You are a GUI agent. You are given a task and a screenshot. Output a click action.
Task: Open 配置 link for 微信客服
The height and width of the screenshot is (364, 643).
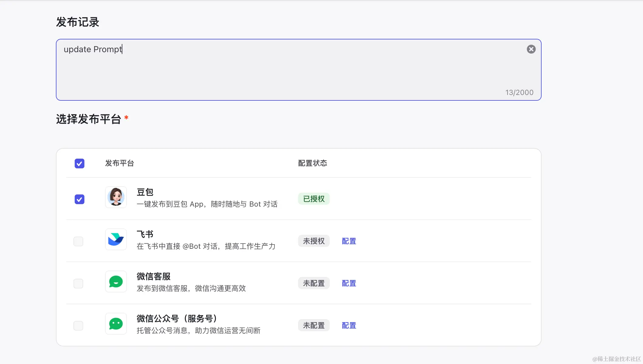click(x=349, y=283)
